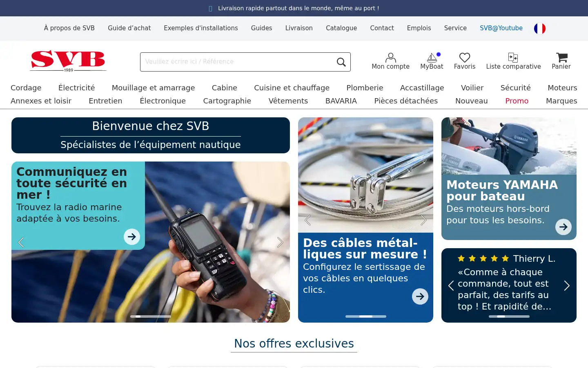Open the Catalogue link
The height and width of the screenshot is (368, 588).
[x=341, y=28]
